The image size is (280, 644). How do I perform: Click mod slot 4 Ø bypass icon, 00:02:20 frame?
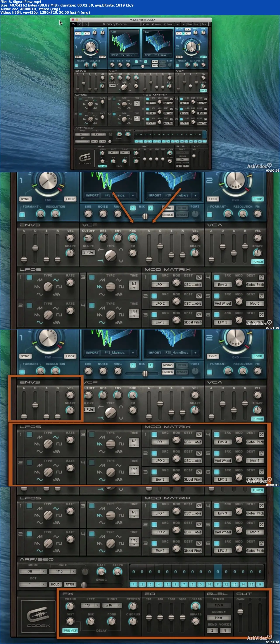click(x=261, y=506)
